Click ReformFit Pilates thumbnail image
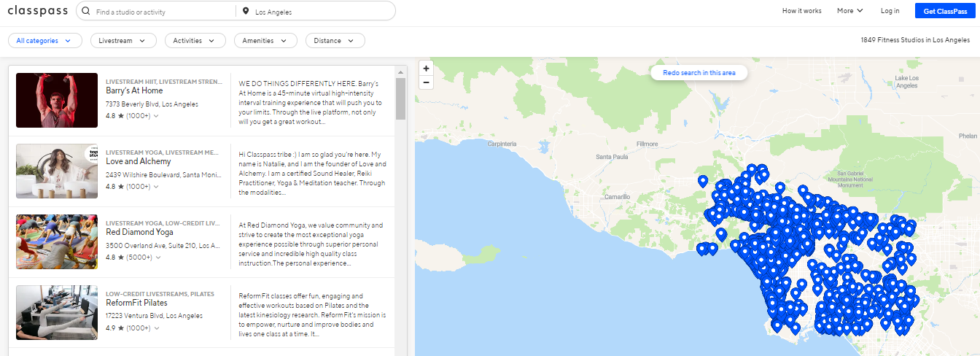Image resolution: width=980 pixels, height=356 pixels. coord(57,313)
